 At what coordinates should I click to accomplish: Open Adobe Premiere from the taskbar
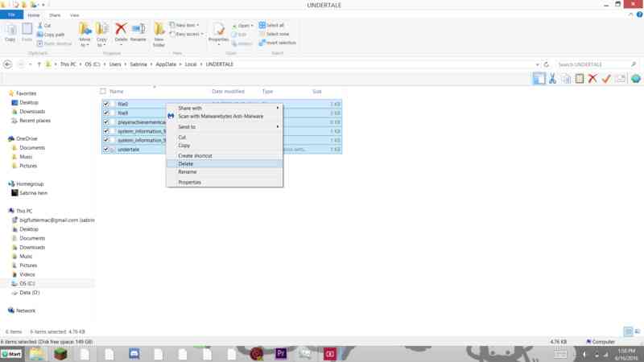(281, 353)
